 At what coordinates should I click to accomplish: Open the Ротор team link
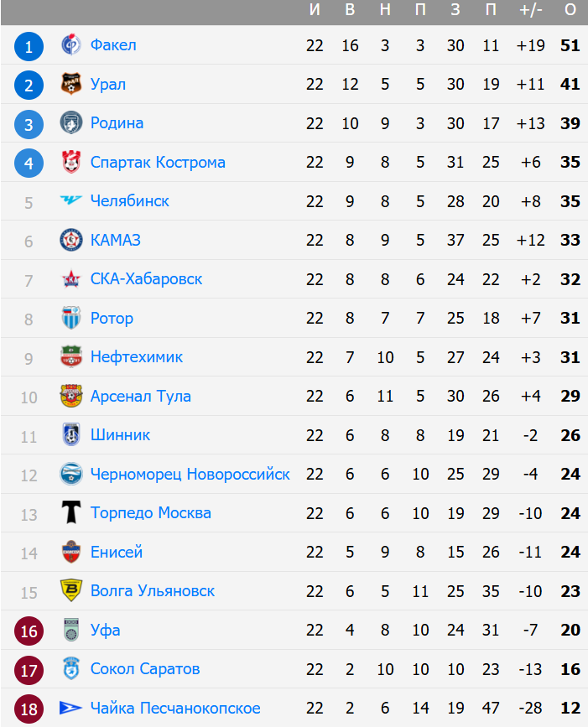tap(112, 319)
